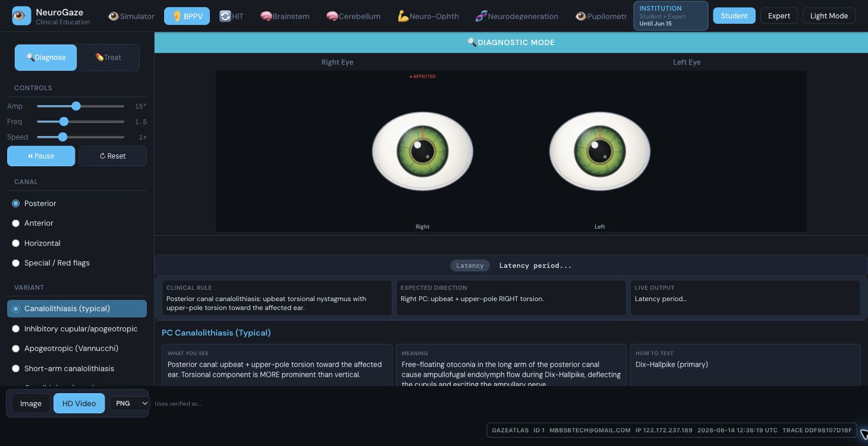This screenshot has width=868, height=446.
Task: Click the 'What you see' card text
Action: click(275, 369)
